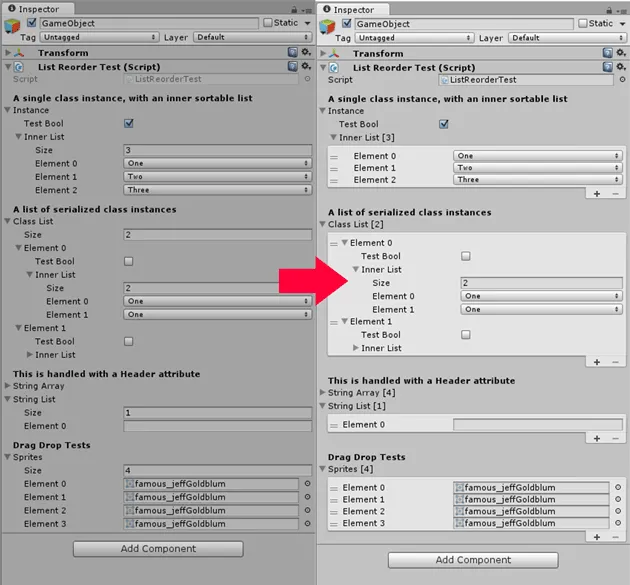This screenshot has height=585, width=630.
Task: Click plus icon under right Class List [2]
Action: pos(597,362)
